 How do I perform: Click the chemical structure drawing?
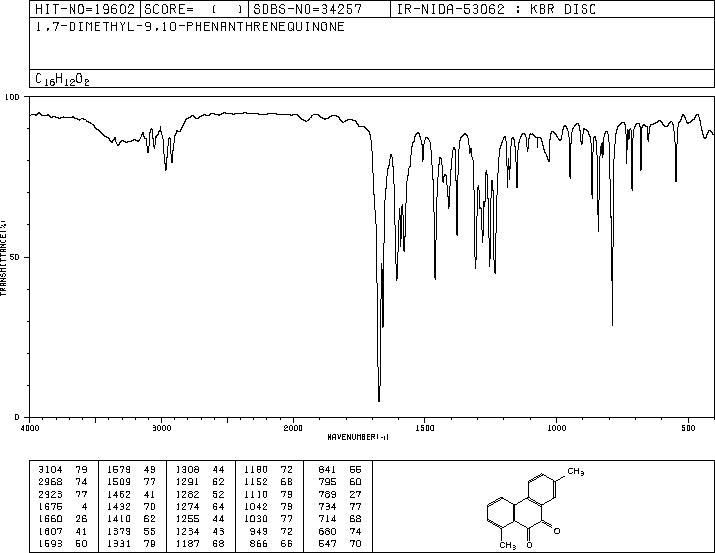(x=536, y=508)
